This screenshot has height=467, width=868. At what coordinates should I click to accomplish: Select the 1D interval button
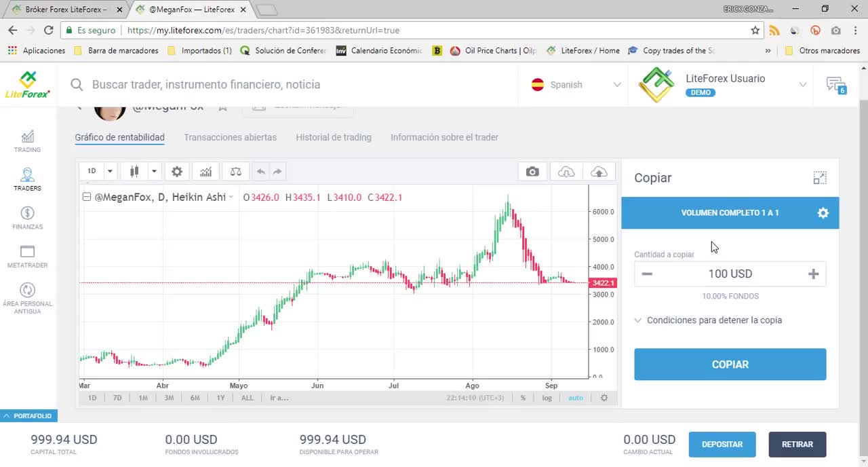92,172
